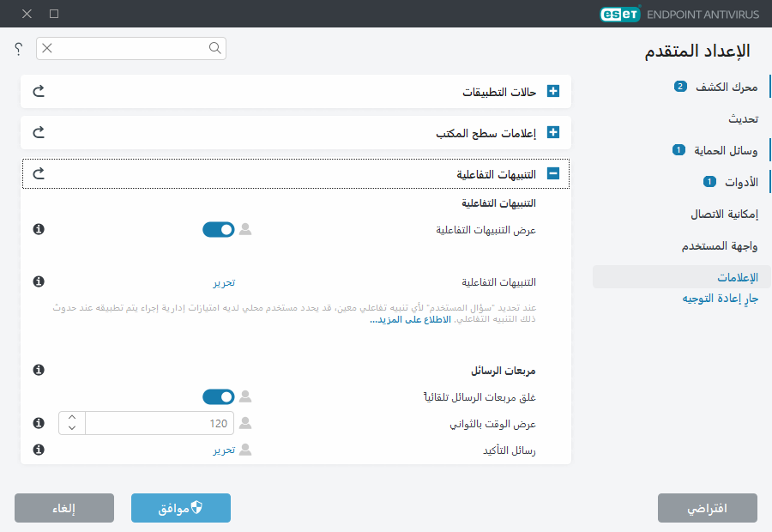Screen dimensions: 772x532
Task: Click the ESET logo in the titlebar
Action: pyautogui.click(x=619, y=14)
